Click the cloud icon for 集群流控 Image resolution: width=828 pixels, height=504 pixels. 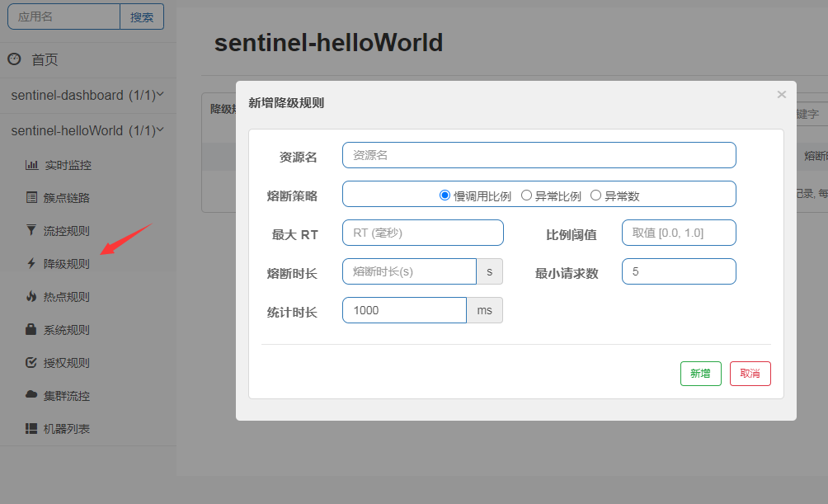click(x=31, y=394)
